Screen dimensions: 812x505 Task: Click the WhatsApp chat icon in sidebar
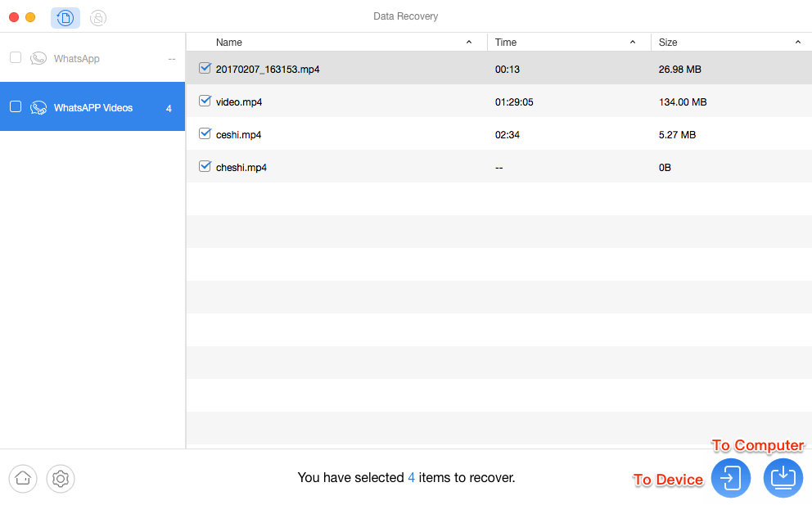[38, 59]
